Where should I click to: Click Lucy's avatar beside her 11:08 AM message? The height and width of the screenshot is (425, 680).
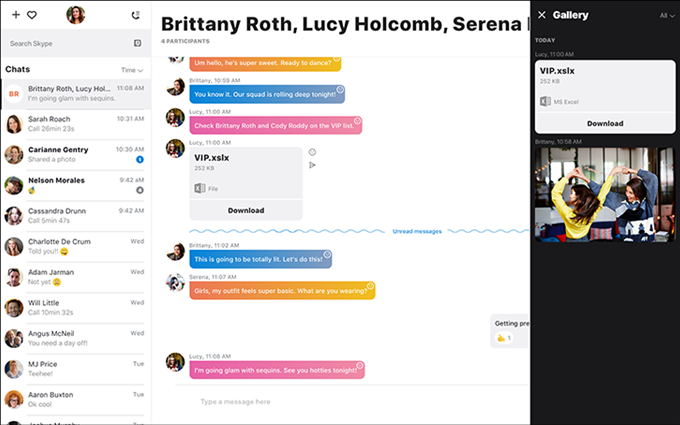175,362
